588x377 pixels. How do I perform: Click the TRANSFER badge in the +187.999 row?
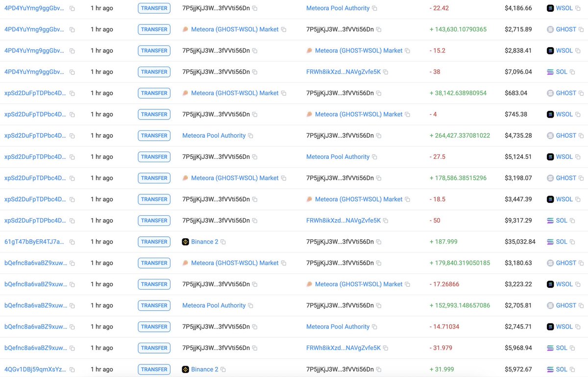[x=154, y=242]
